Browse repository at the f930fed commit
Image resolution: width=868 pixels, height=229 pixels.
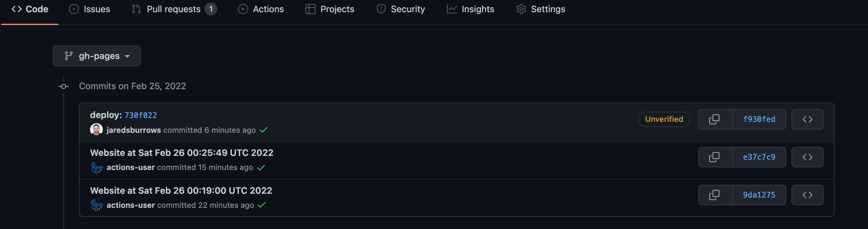pyautogui.click(x=807, y=119)
